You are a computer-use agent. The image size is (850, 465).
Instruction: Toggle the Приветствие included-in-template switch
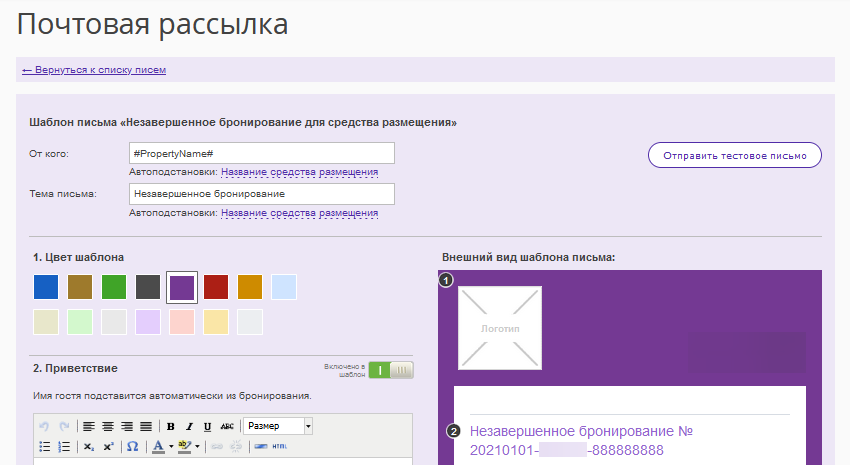[x=391, y=370]
